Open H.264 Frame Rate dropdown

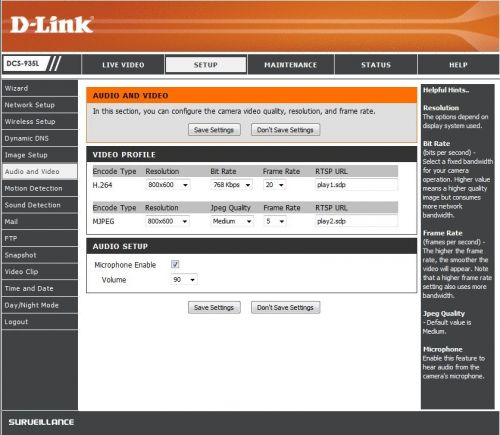pyautogui.click(x=275, y=185)
